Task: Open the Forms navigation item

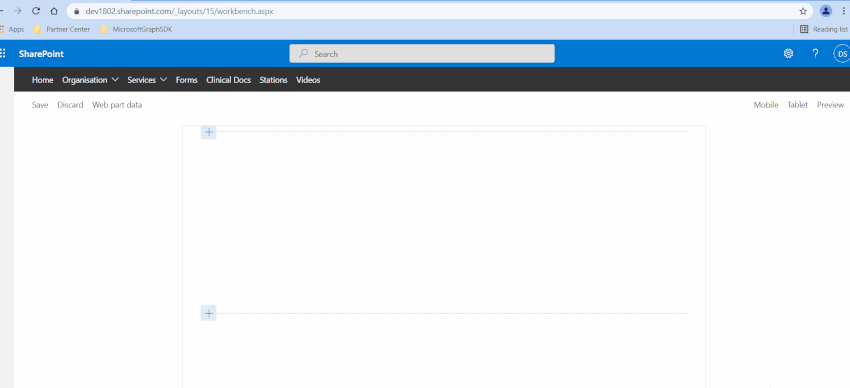Action: click(x=186, y=80)
